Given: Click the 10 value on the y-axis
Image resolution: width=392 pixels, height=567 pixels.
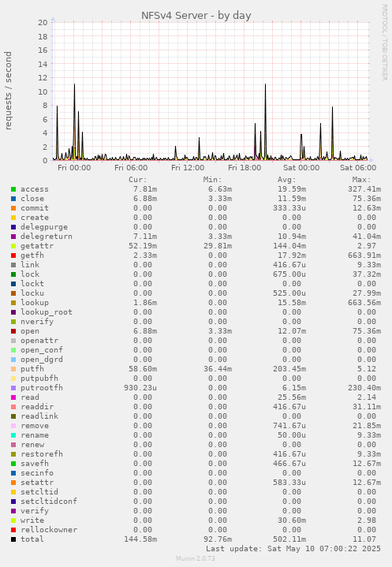Looking at the screenshot, I should click(43, 91).
